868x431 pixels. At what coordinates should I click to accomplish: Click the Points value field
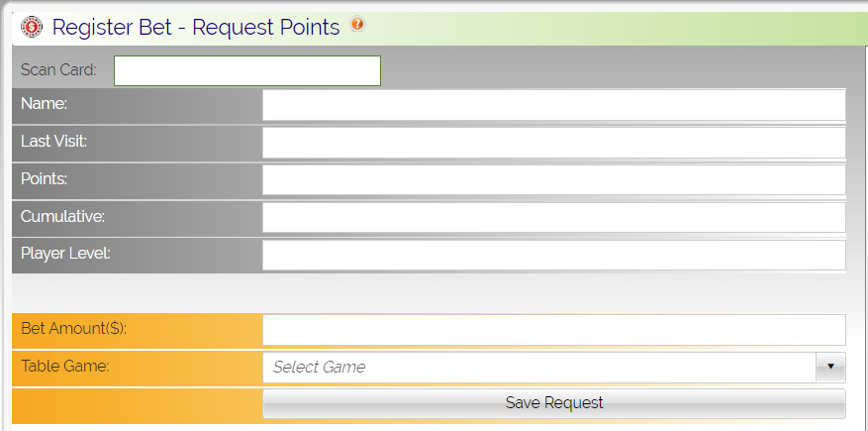coord(553,180)
